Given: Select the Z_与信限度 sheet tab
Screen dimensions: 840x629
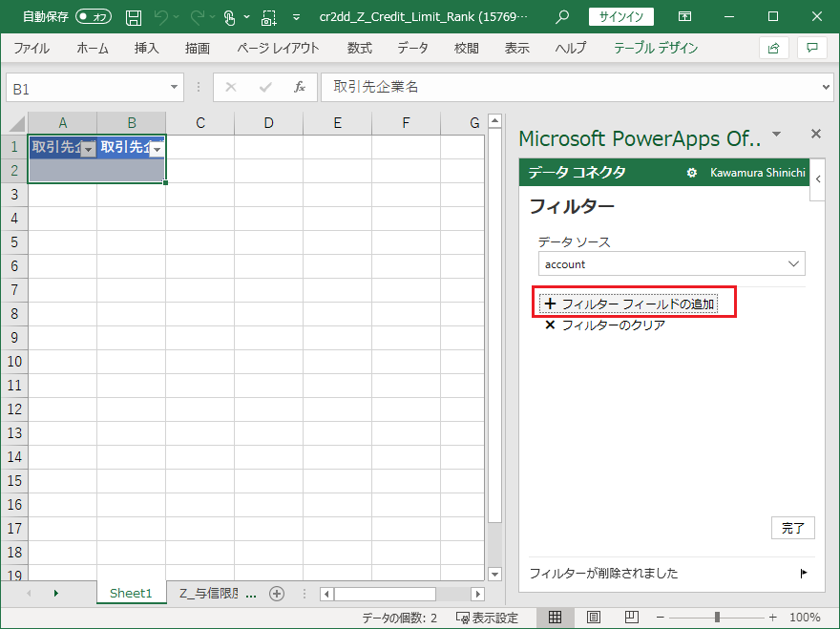Looking at the screenshot, I should tap(208, 593).
